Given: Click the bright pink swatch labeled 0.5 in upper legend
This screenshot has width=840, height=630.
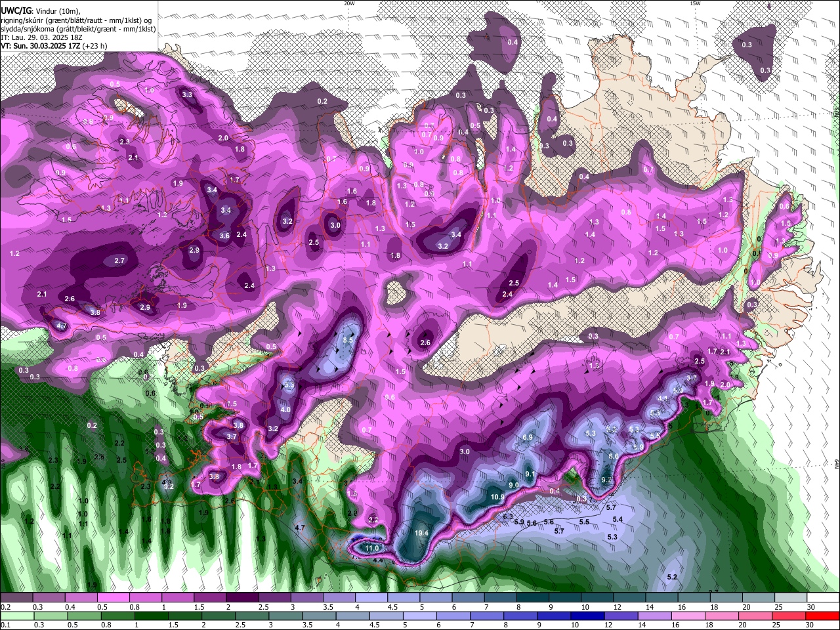Looking at the screenshot, I should pyautogui.click(x=113, y=598).
